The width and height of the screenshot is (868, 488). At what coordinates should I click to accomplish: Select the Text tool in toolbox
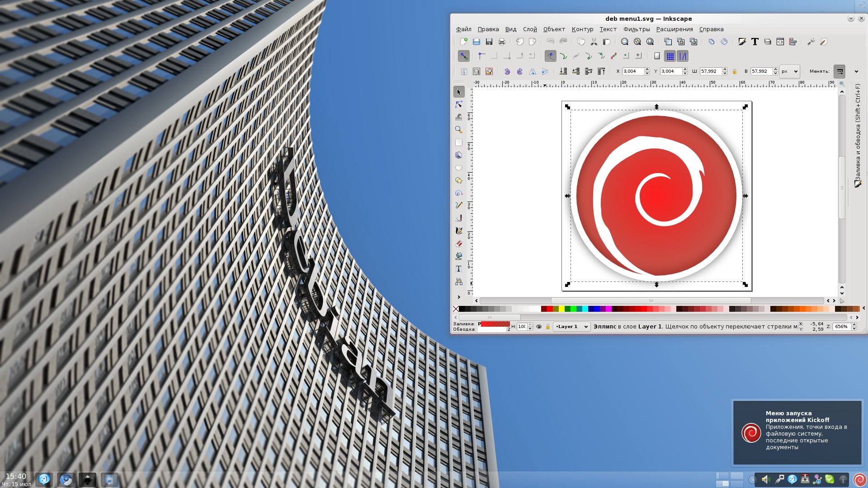[x=458, y=269]
